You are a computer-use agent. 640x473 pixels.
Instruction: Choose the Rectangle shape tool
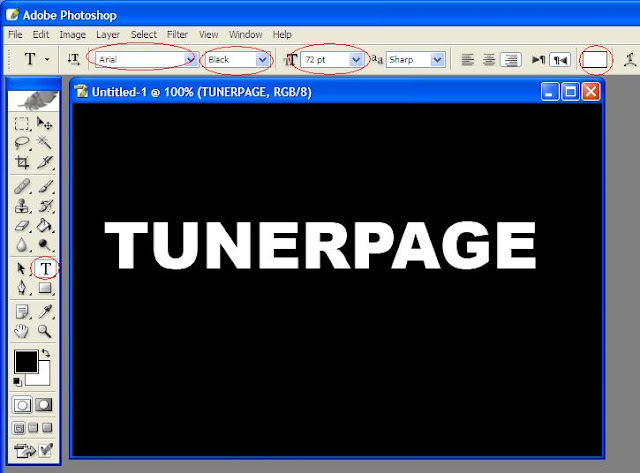point(45,288)
